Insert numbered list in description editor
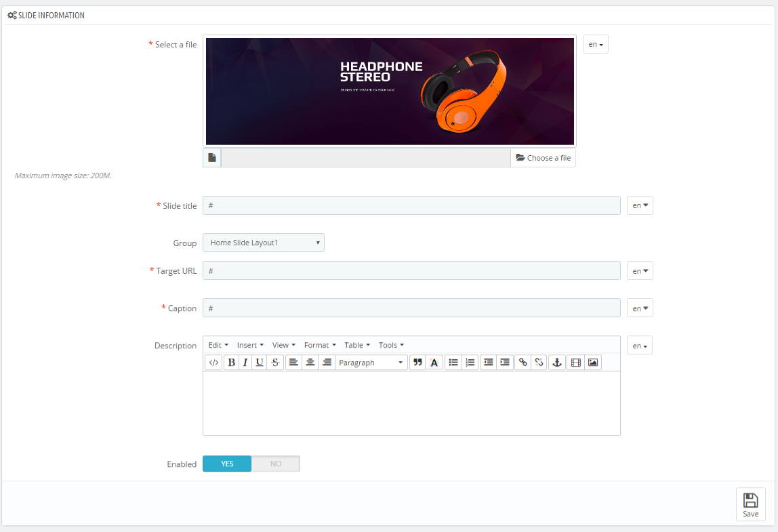The image size is (778, 532). [x=470, y=363]
